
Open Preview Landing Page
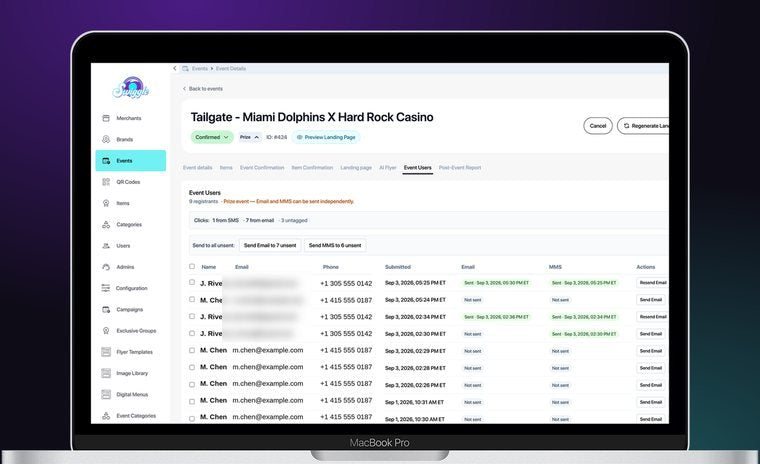326,137
